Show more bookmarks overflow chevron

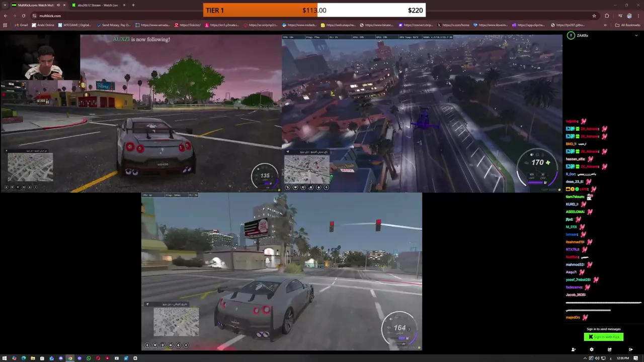click(605, 25)
